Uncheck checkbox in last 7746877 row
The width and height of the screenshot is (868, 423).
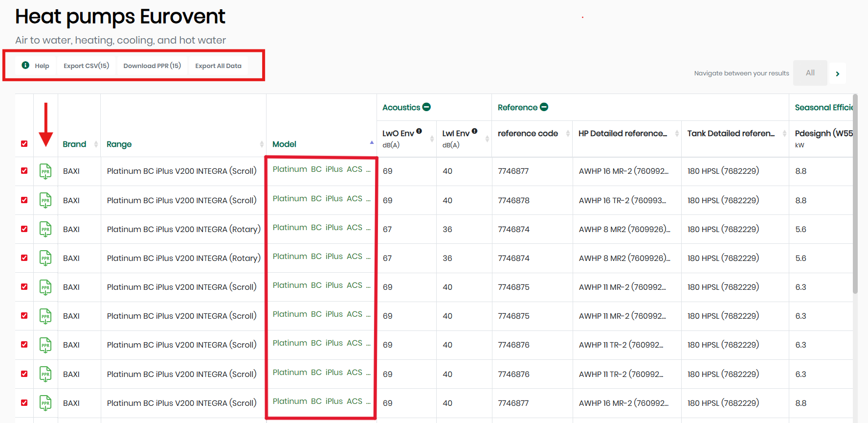click(24, 402)
